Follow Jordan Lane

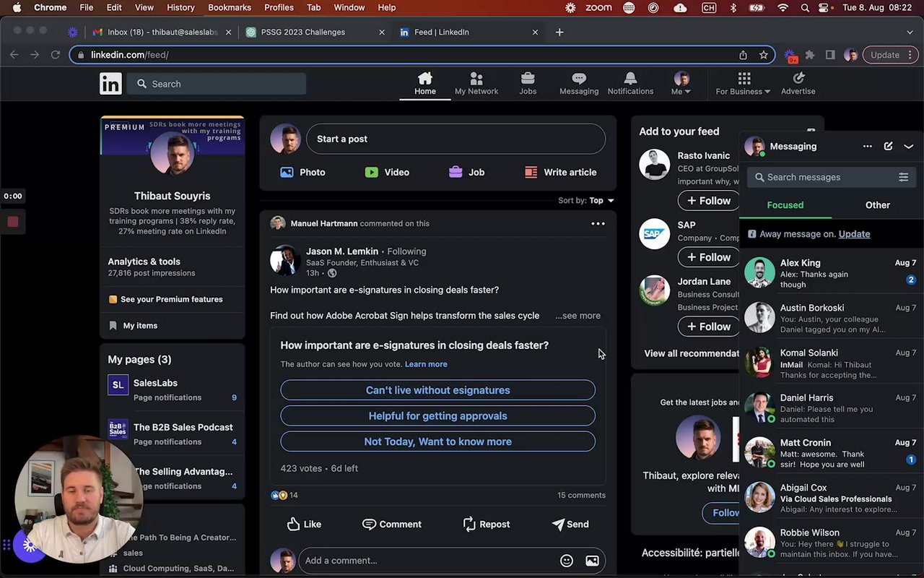[x=708, y=326]
